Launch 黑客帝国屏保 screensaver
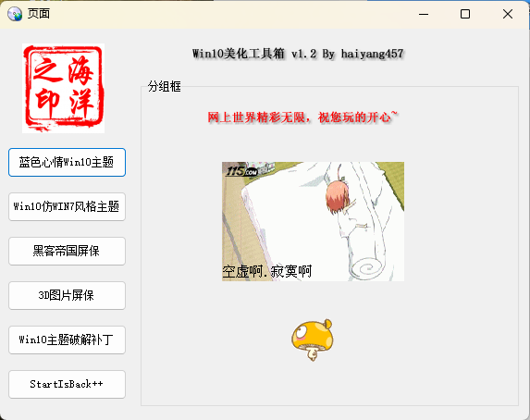 (67, 251)
